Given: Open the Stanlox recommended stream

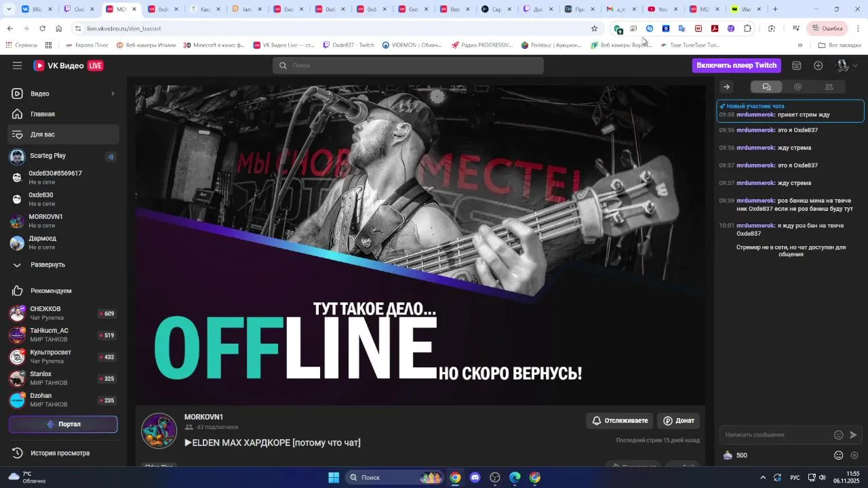Looking at the screenshot, I should coord(64,378).
